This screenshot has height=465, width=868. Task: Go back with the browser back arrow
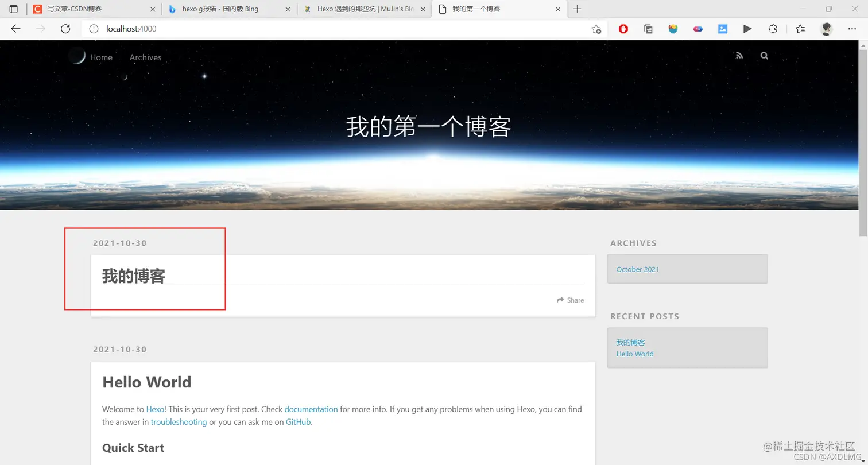pyautogui.click(x=16, y=29)
